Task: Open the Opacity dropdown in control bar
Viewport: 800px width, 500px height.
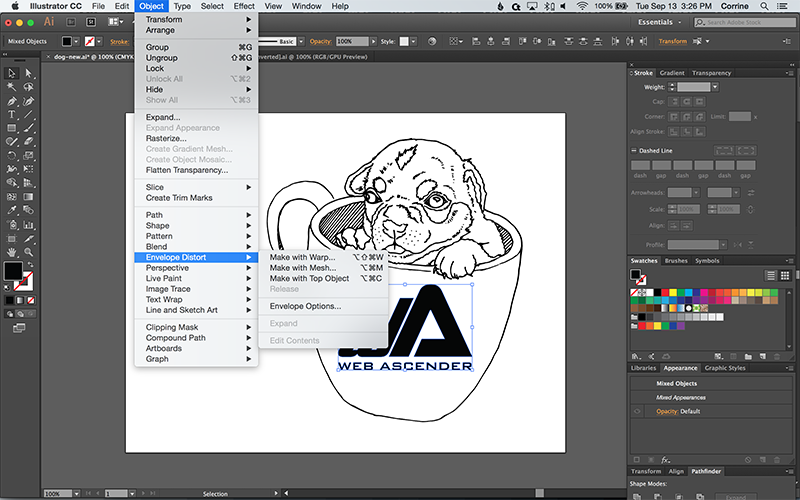Action: point(373,41)
